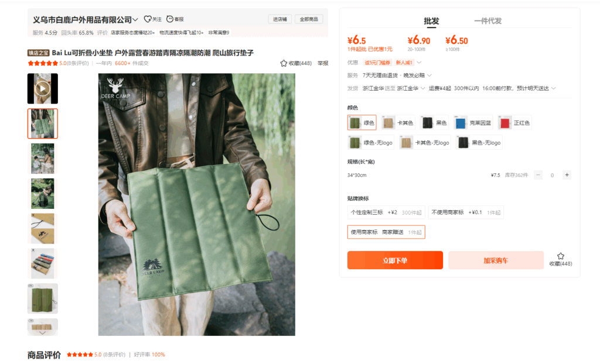Switch to the 一件代发 tab
The image size is (600, 364).
(487, 21)
